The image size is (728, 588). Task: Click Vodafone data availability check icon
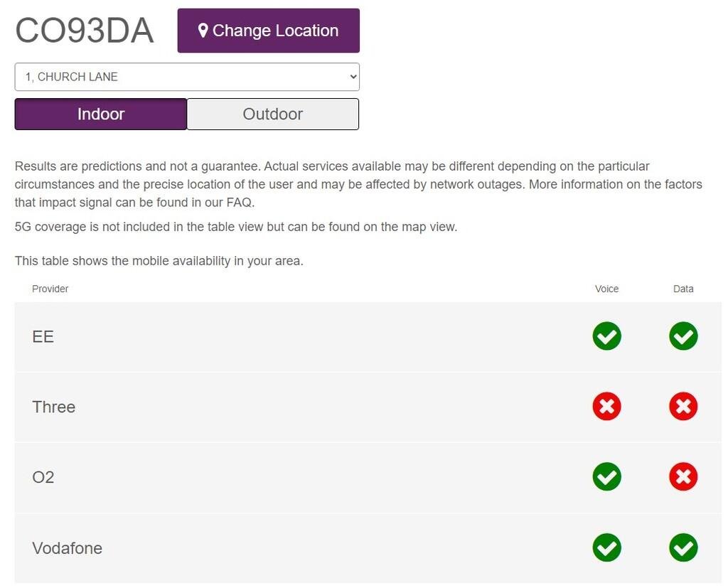(x=683, y=547)
